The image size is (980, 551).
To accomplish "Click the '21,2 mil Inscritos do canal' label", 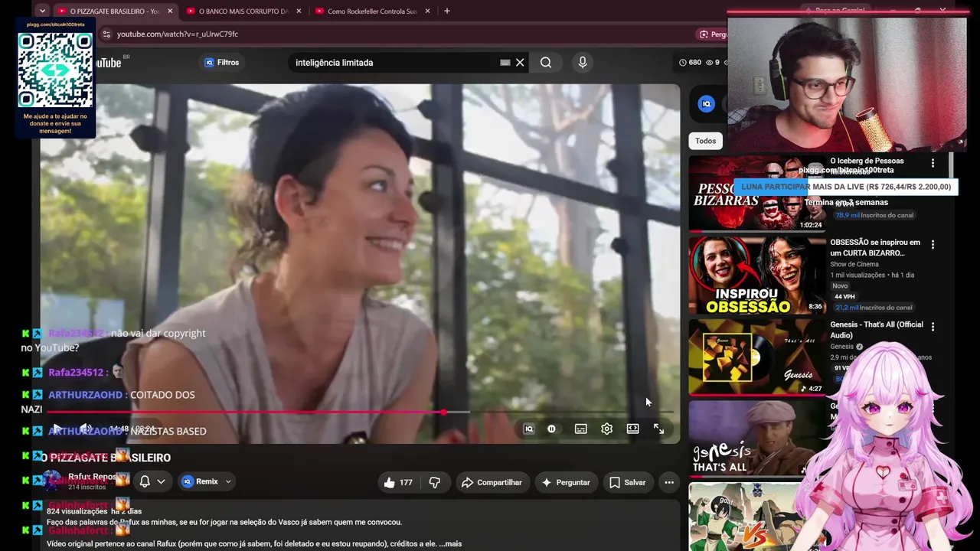I will coord(874,308).
